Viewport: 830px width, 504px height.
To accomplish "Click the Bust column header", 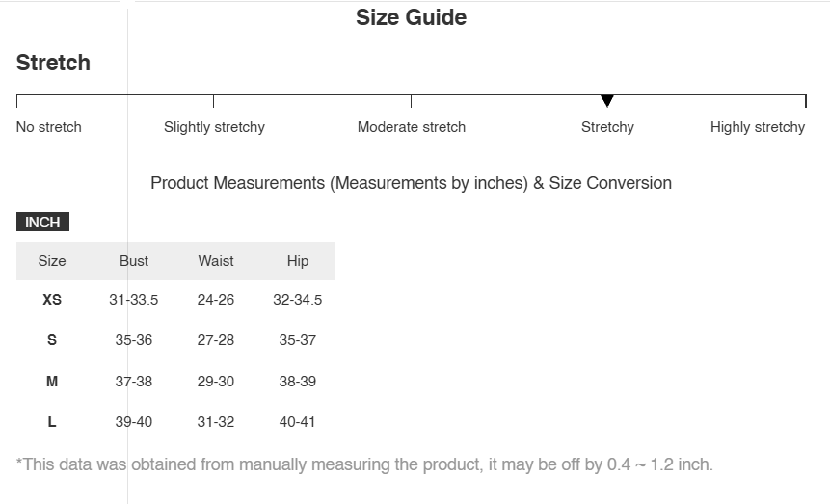I will (134, 261).
